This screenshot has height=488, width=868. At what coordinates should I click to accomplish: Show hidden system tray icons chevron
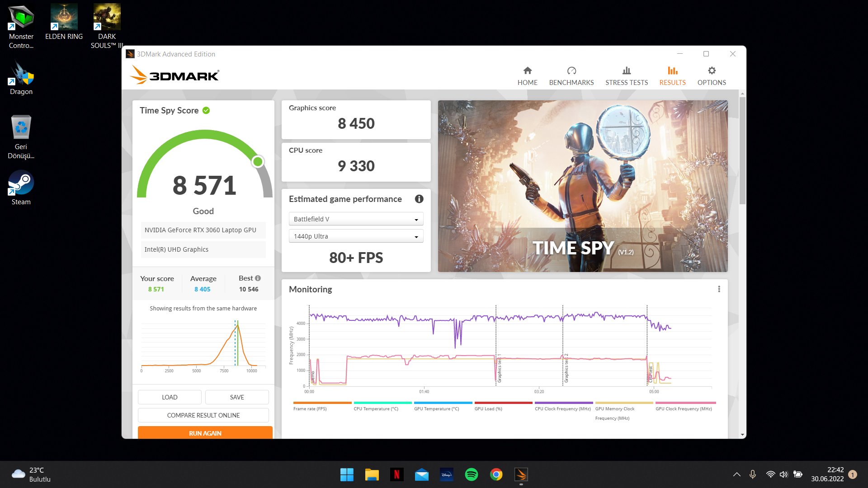736,474
